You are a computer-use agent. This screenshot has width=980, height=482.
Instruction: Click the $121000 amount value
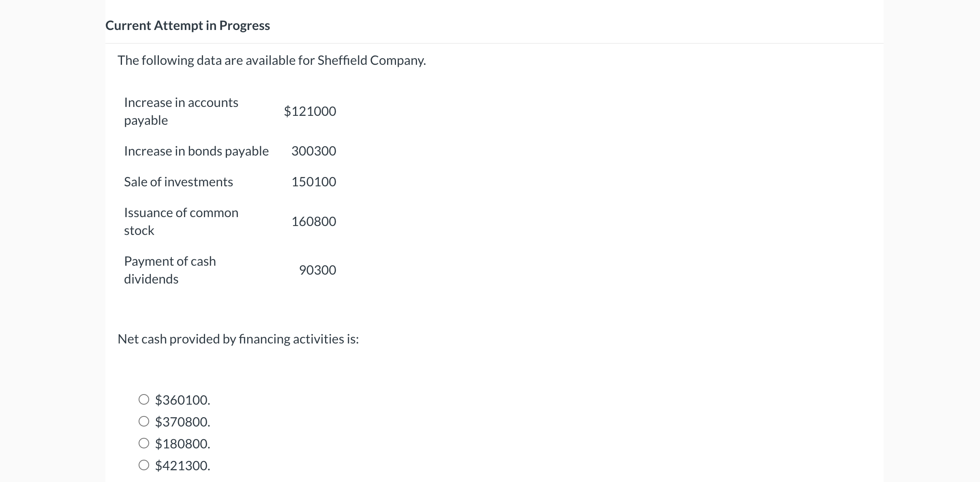[x=310, y=111]
